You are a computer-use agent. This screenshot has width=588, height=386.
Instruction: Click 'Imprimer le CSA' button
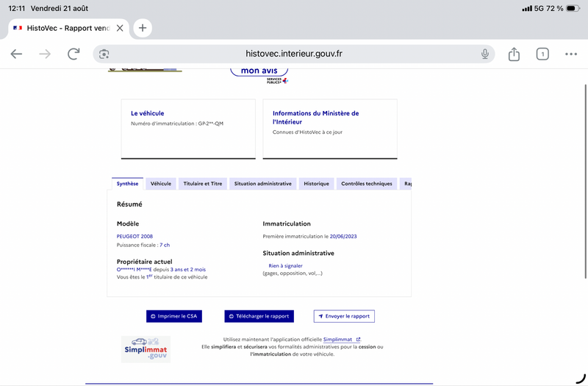click(x=174, y=316)
